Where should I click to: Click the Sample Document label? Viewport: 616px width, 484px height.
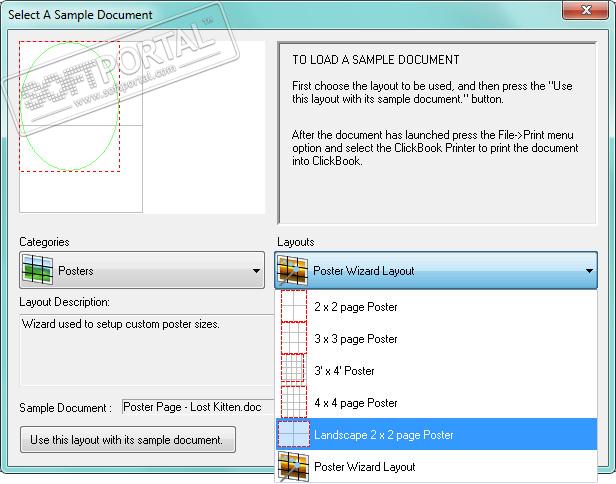[65, 408]
